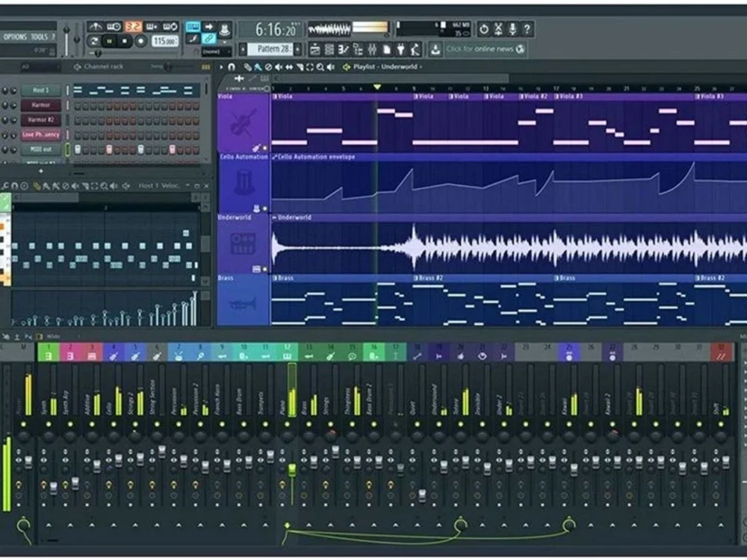Click for online news link
The image size is (747, 560).
(x=485, y=49)
